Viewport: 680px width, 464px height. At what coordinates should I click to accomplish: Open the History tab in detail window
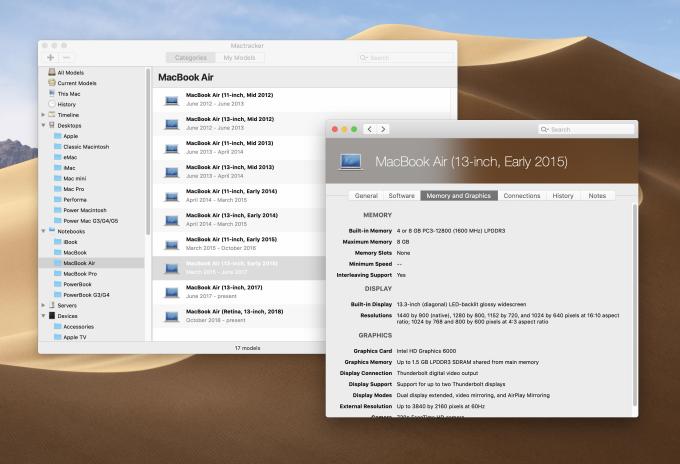pos(563,196)
